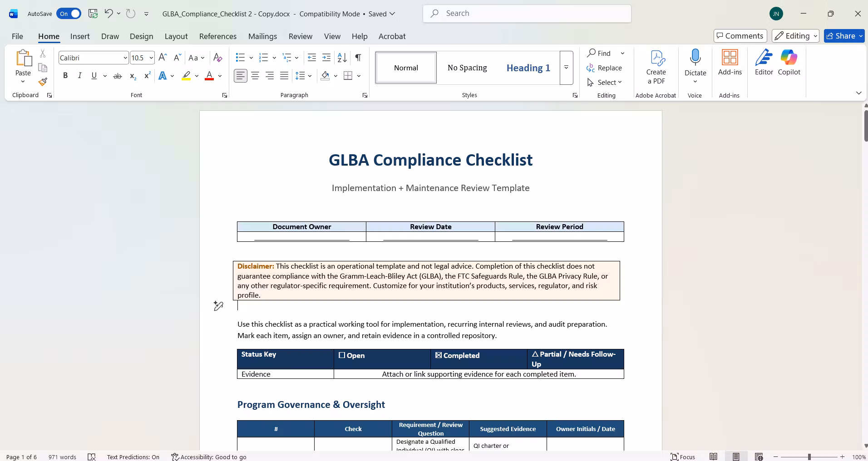The width and height of the screenshot is (868, 461).
Task: Clear all formatting from text
Action: click(x=218, y=58)
